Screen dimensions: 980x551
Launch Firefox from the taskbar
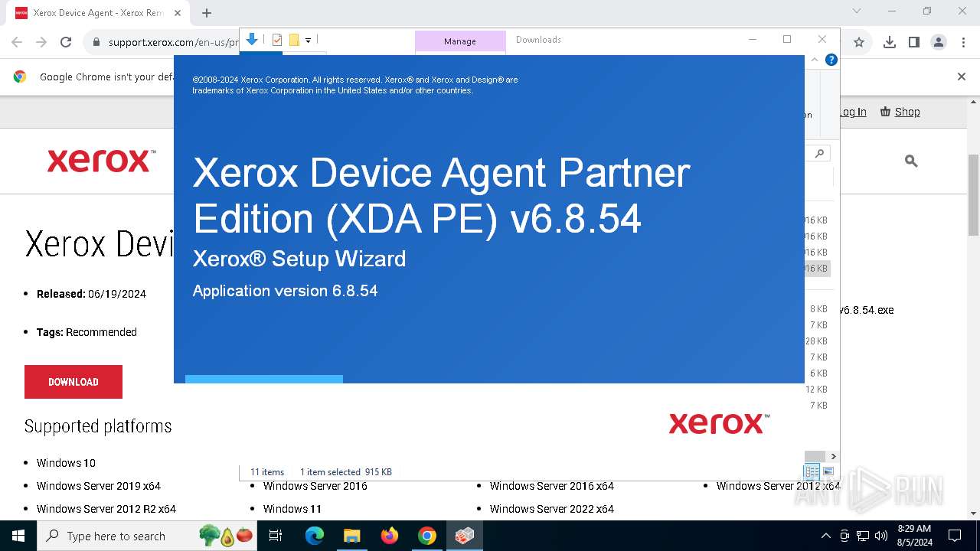coord(390,536)
